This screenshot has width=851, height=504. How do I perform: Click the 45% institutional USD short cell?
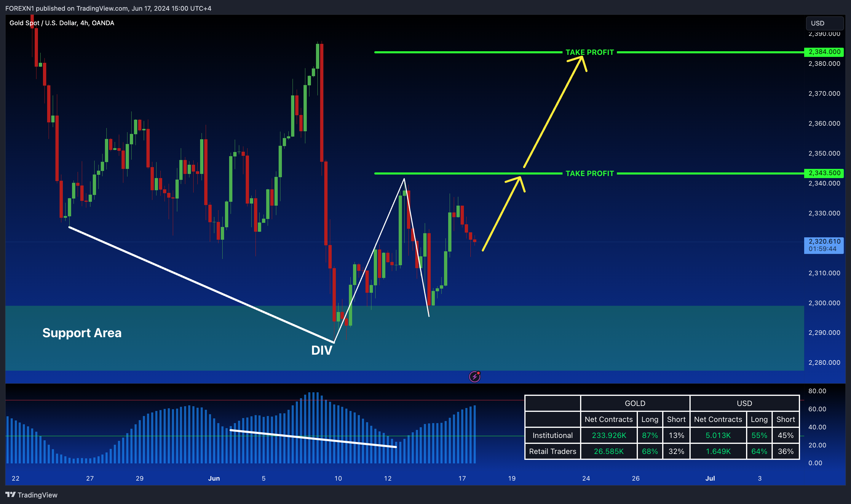point(786,435)
